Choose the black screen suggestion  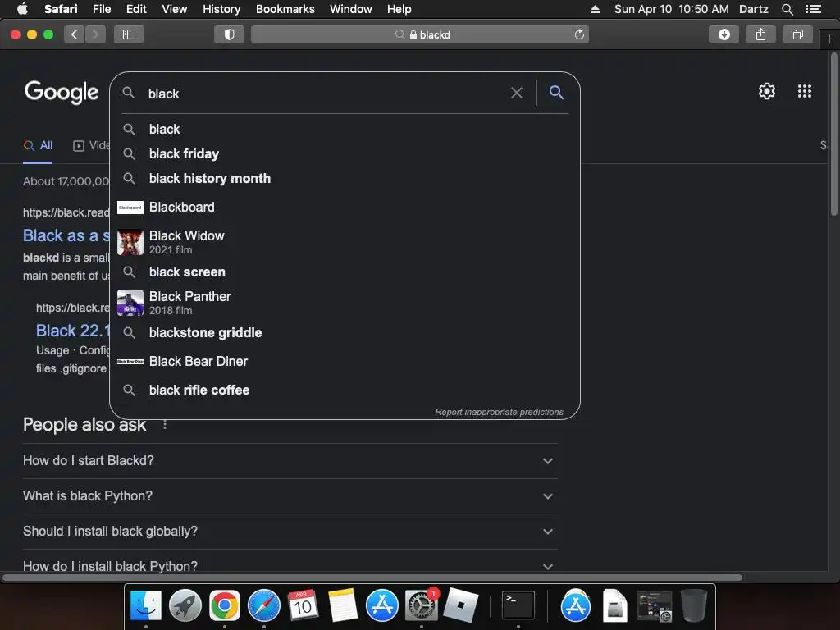click(345, 272)
